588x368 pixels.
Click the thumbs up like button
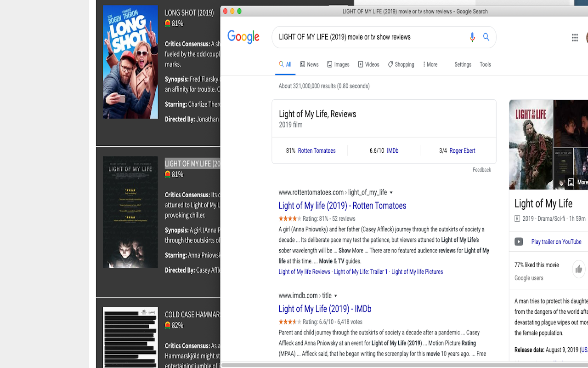[x=579, y=269]
